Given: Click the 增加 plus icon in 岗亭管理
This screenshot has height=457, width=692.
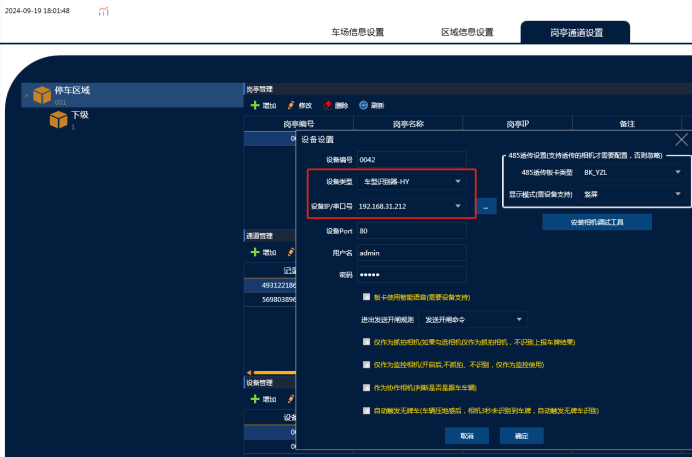Looking at the screenshot, I should (x=255, y=105).
